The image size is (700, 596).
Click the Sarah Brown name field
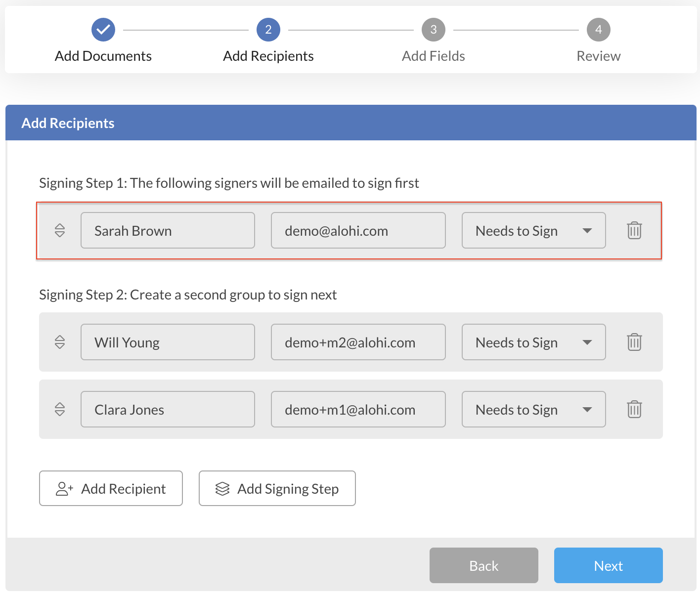pyautogui.click(x=168, y=231)
